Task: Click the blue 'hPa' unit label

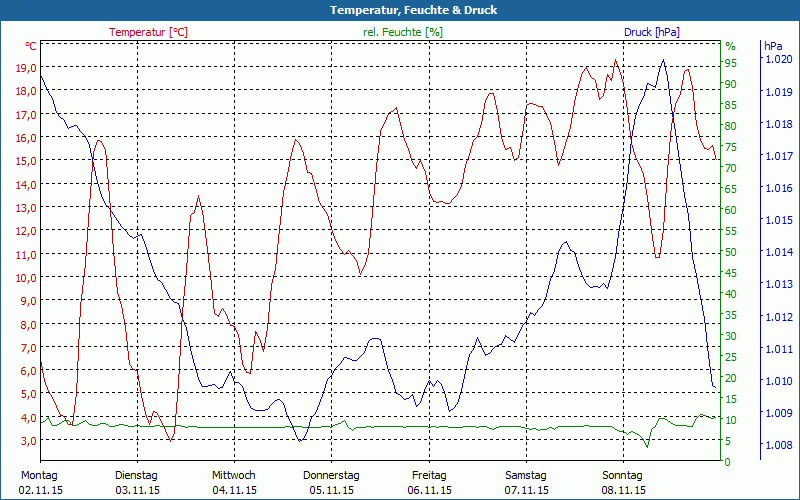Action: point(773,46)
